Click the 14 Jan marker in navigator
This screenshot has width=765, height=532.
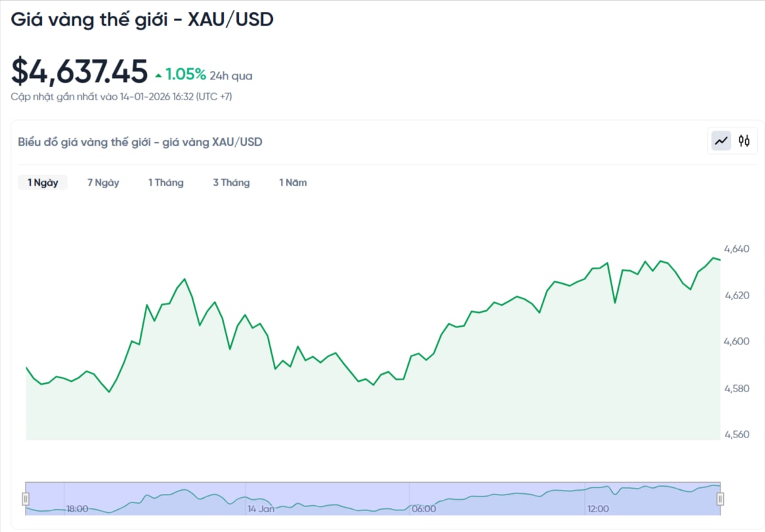tap(260, 508)
